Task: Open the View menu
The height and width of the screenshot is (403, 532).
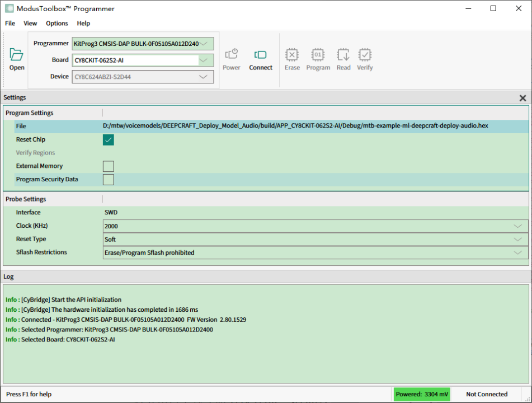Action: pyautogui.click(x=30, y=23)
